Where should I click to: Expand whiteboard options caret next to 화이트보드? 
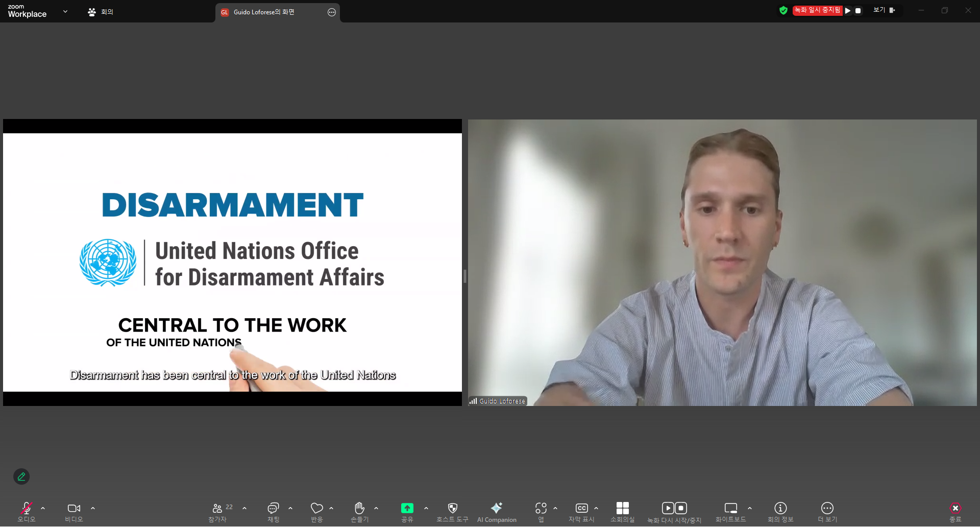pos(750,509)
